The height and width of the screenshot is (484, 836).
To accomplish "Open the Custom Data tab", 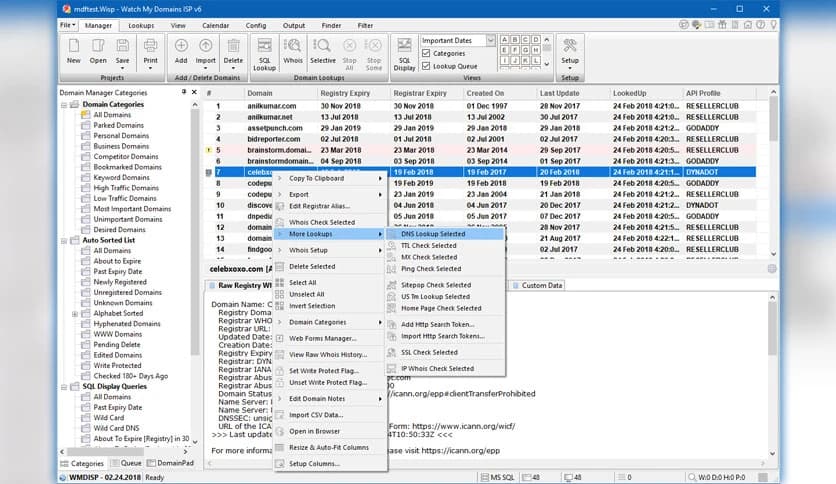I will (x=542, y=285).
